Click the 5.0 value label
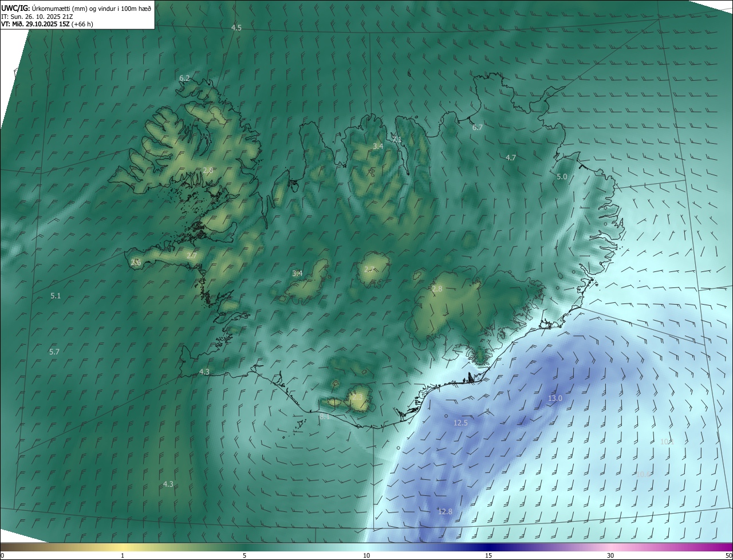The width and height of the screenshot is (733, 560). (x=562, y=176)
